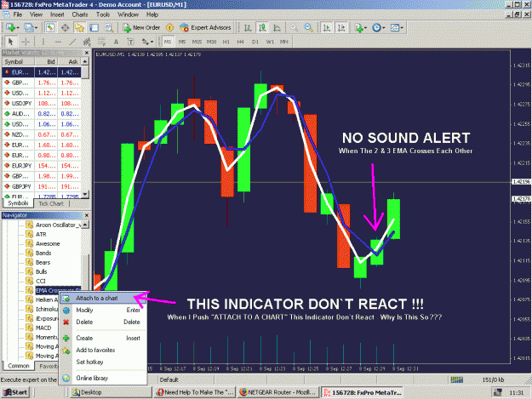Zoom in on the chart
The width and height of the screenshot is (532, 399).
click(294, 28)
